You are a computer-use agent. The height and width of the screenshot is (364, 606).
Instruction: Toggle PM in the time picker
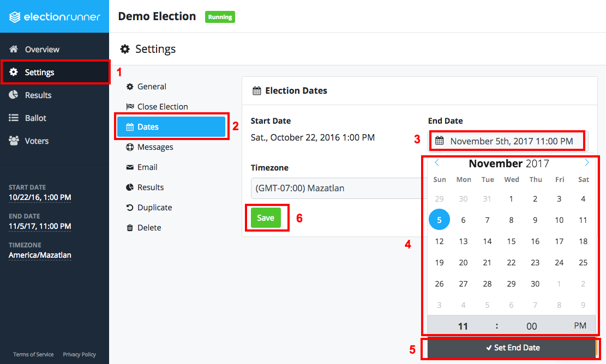click(580, 325)
